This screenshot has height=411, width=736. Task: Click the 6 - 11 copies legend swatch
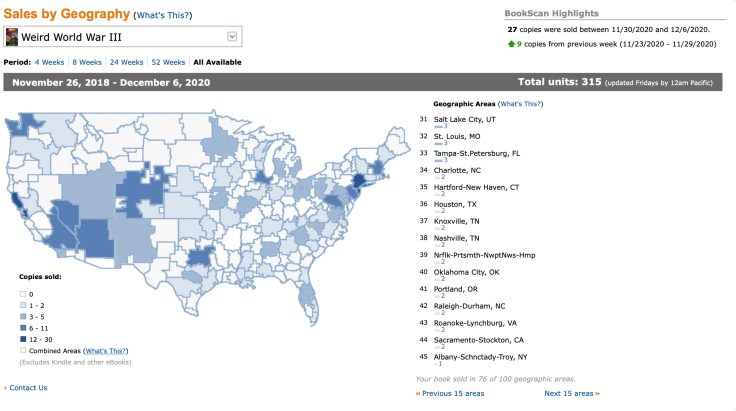click(24, 327)
